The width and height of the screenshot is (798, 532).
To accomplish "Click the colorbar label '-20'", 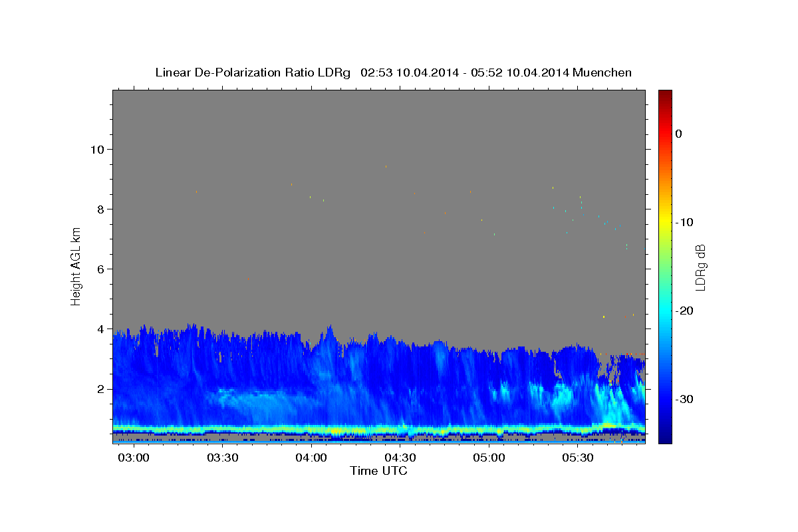I will tap(684, 311).
